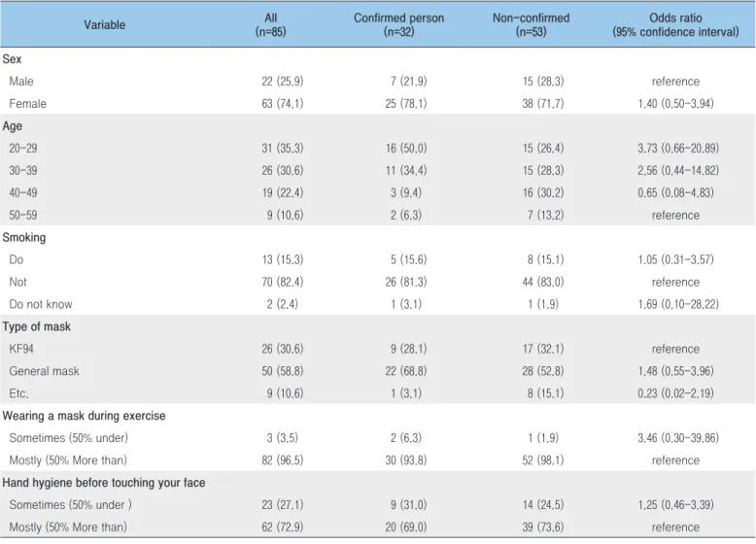Viewport: 756px width, 544px height.
Task: Select 'Hand hygiene before touching your face' heading
Action: point(104,483)
